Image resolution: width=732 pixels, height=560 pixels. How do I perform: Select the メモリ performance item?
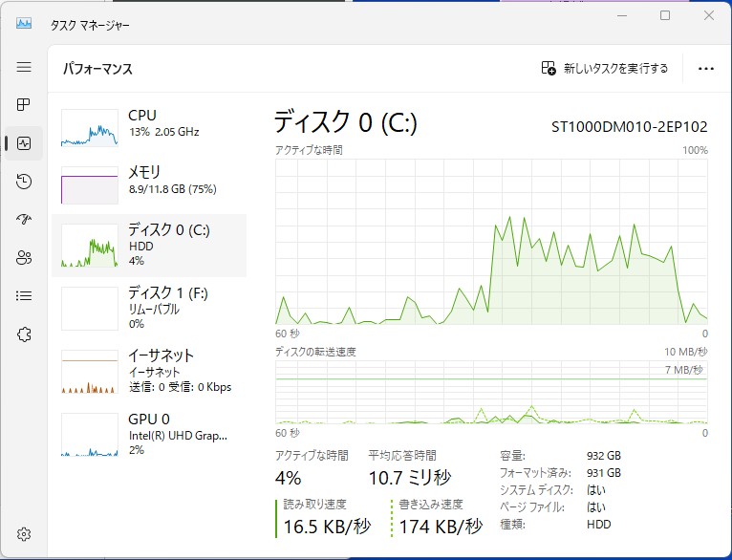tap(149, 184)
